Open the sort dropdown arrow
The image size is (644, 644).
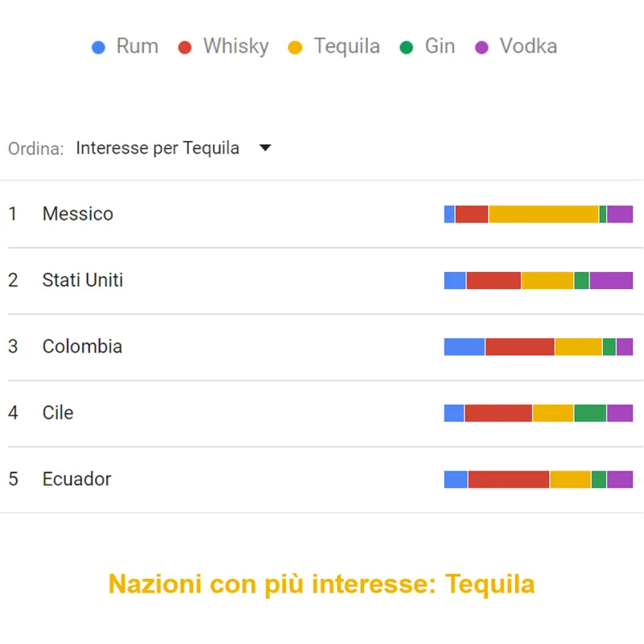(x=265, y=148)
